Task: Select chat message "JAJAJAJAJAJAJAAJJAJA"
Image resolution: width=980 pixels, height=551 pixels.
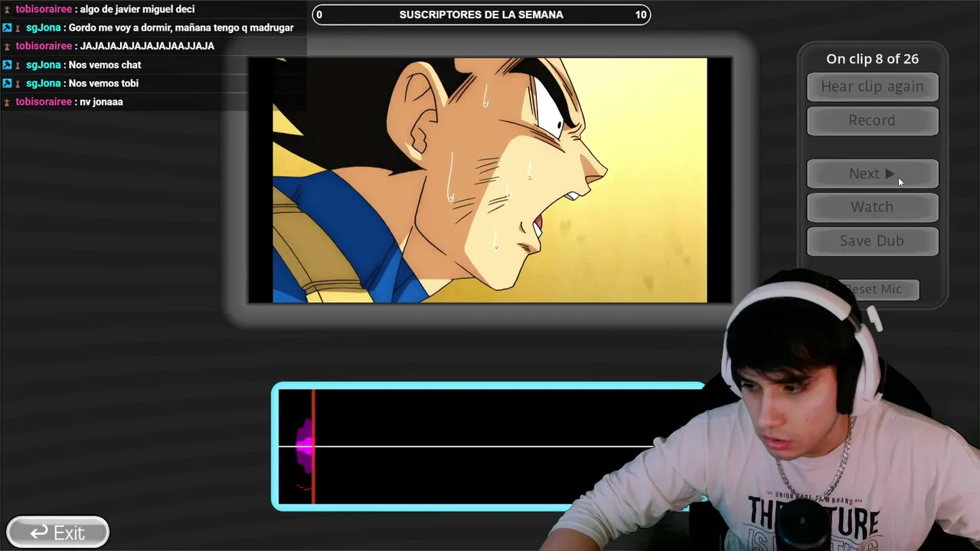Action: tap(147, 46)
